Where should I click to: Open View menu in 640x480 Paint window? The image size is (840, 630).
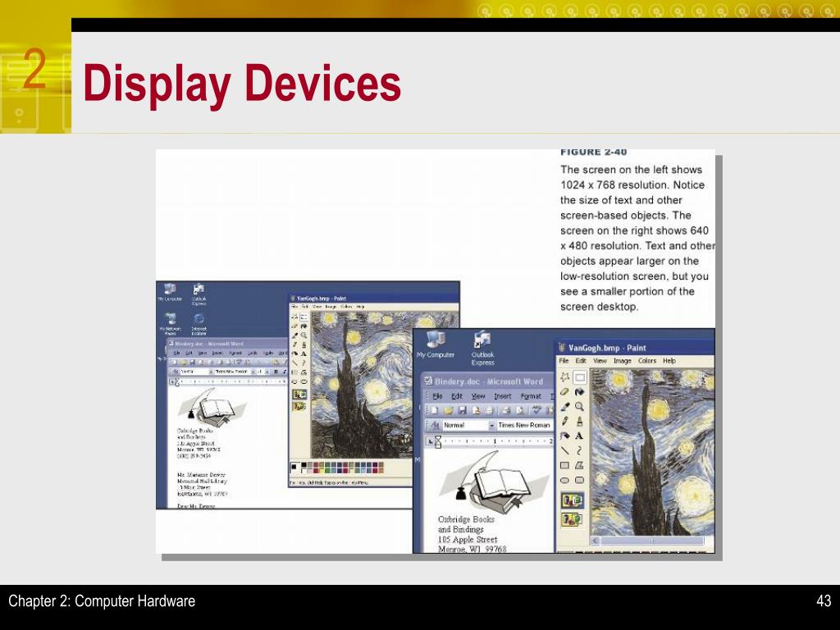pos(600,361)
